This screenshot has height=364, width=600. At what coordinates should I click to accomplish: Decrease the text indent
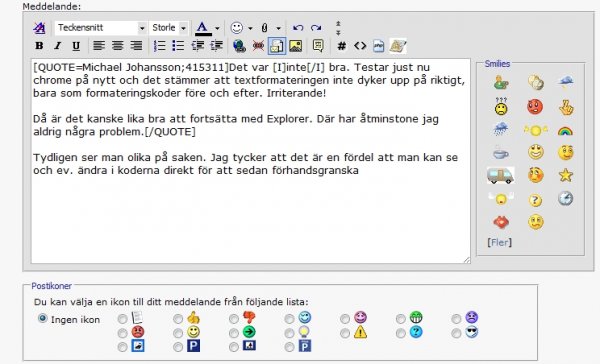[x=197, y=46]
